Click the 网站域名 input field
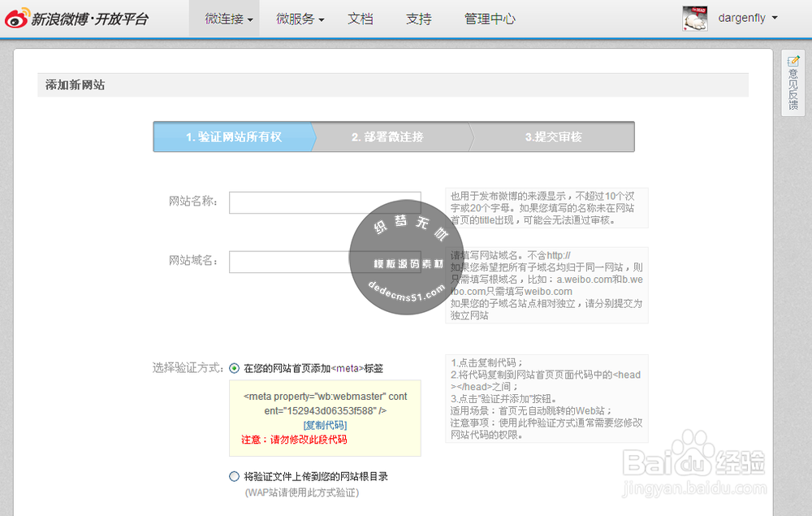 [325, 262]
